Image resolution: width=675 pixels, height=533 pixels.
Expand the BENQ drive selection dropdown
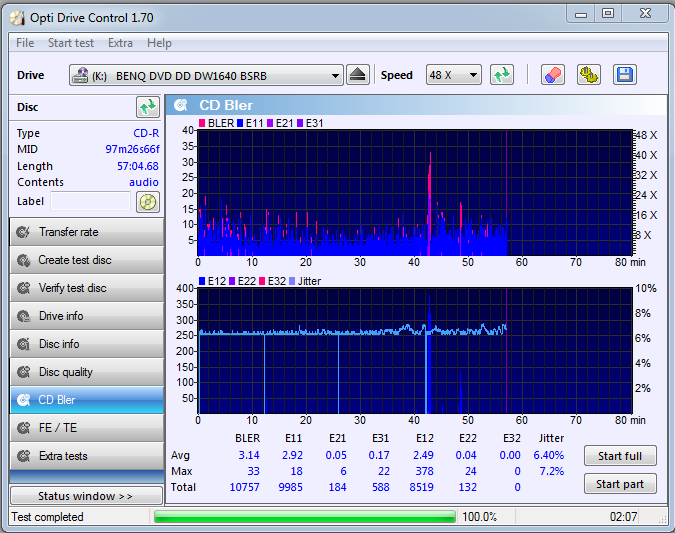pos(206,76)
